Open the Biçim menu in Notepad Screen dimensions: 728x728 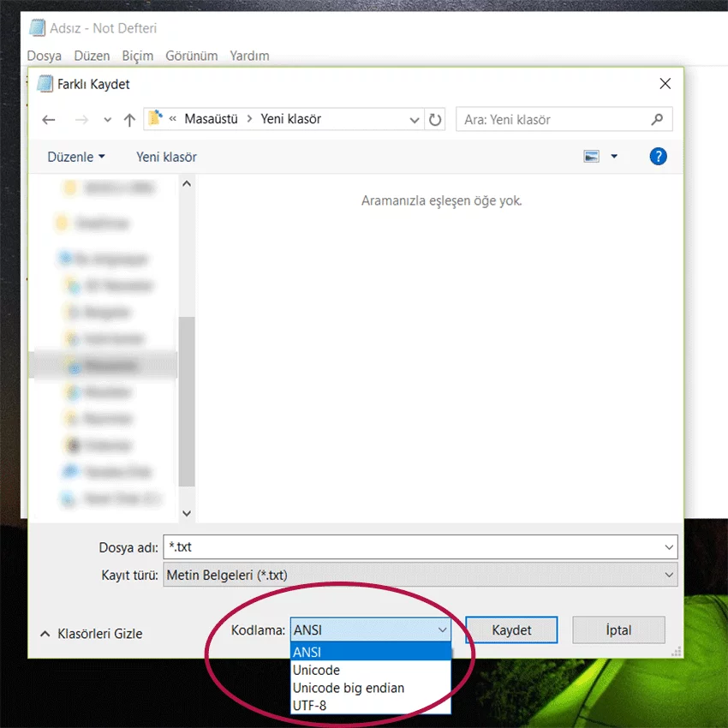[x=139, y=56]
